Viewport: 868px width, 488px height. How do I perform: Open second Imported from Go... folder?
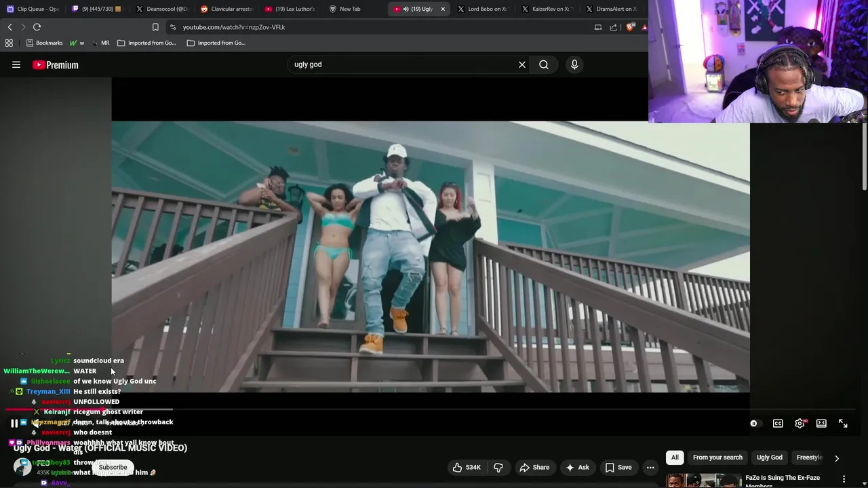point(216,43)
